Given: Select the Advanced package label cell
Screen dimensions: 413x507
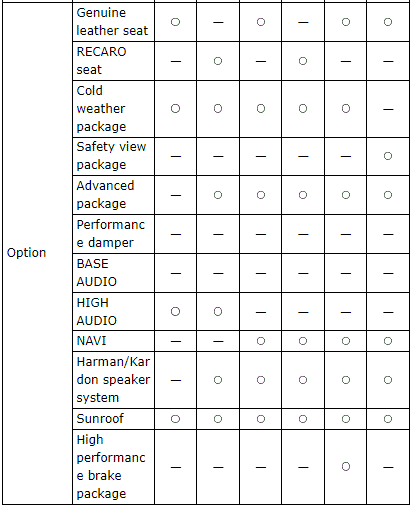Looking at the screenshot, I should (114, 195).
